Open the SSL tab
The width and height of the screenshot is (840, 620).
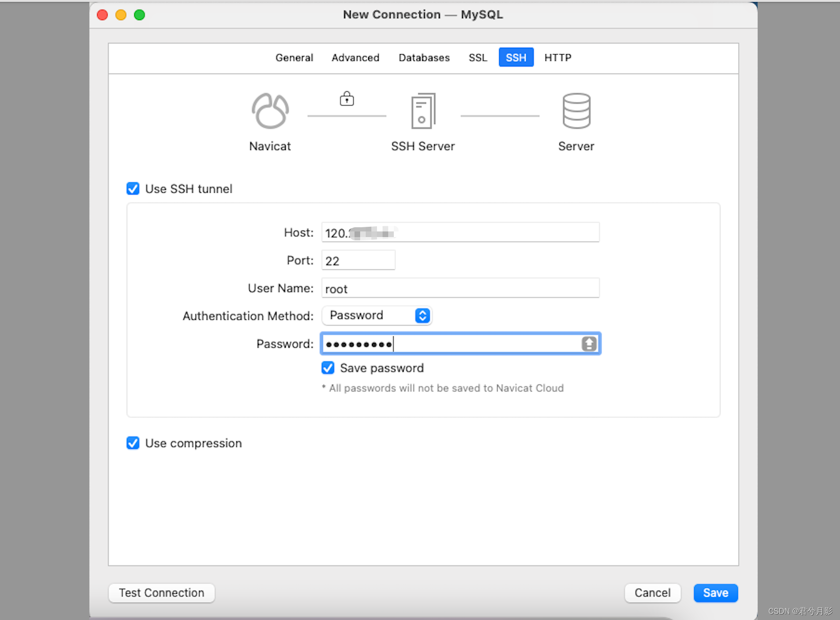478,58
